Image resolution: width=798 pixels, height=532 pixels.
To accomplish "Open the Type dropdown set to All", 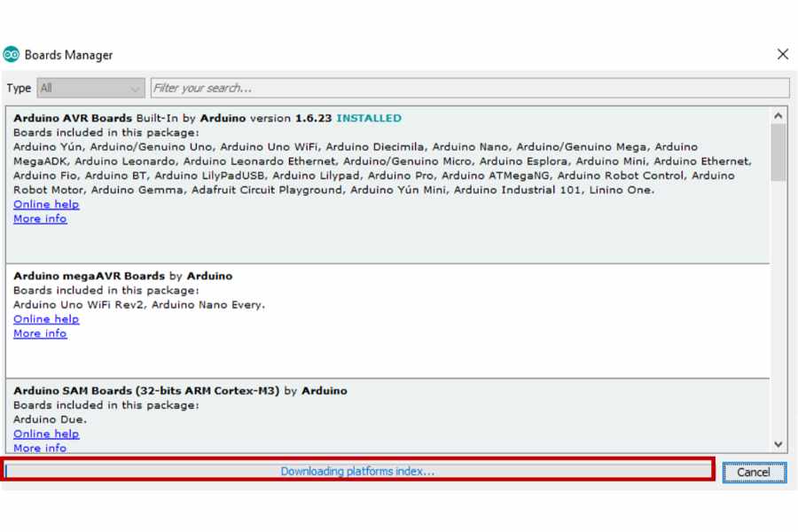I will pos(90,88).
